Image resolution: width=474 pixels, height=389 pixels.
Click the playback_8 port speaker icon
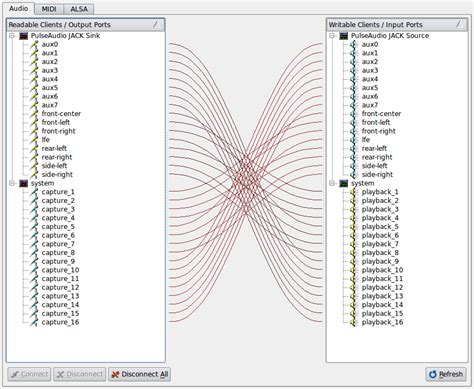(x=354, y=253)
